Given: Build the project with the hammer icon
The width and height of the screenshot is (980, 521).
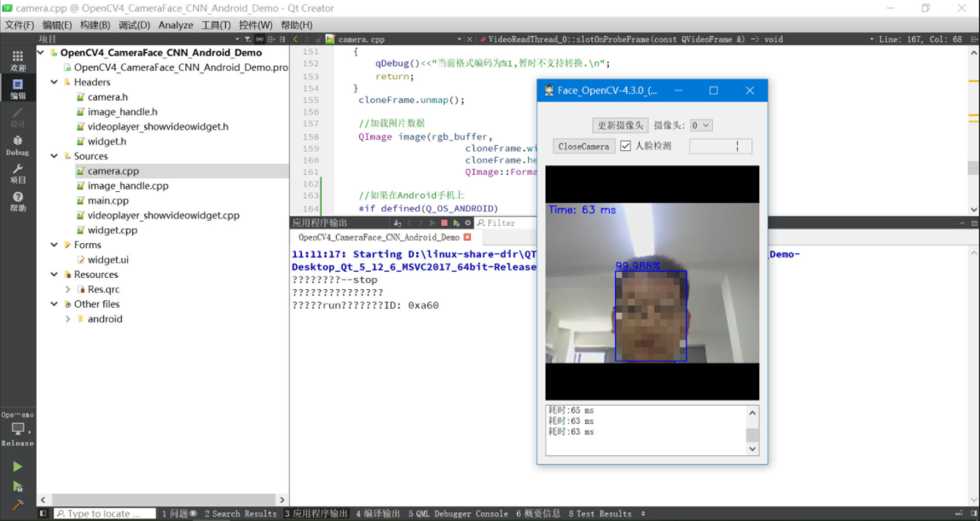Looking at the screenshot, I should click(x=17, y=506).
